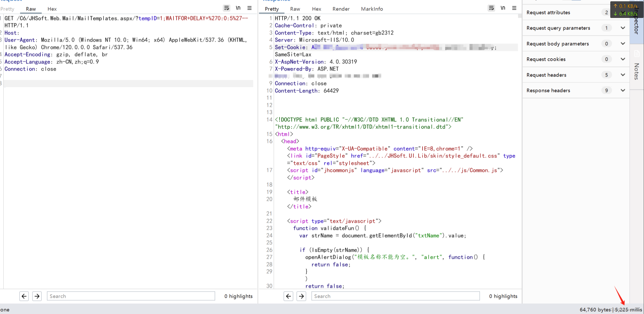Screen dimensions: 644x314
Task: Click the 64,760 bytes status text
Action: 595,310
